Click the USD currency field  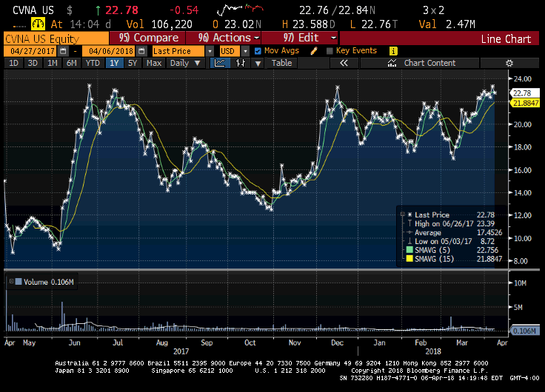point(230,51)
